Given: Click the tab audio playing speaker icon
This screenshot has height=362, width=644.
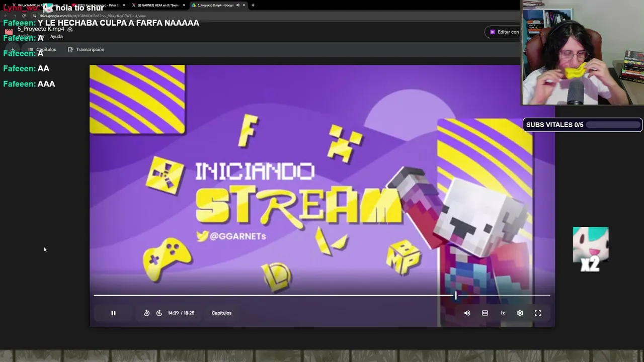Looking at the screenshot, I should 237,5.
